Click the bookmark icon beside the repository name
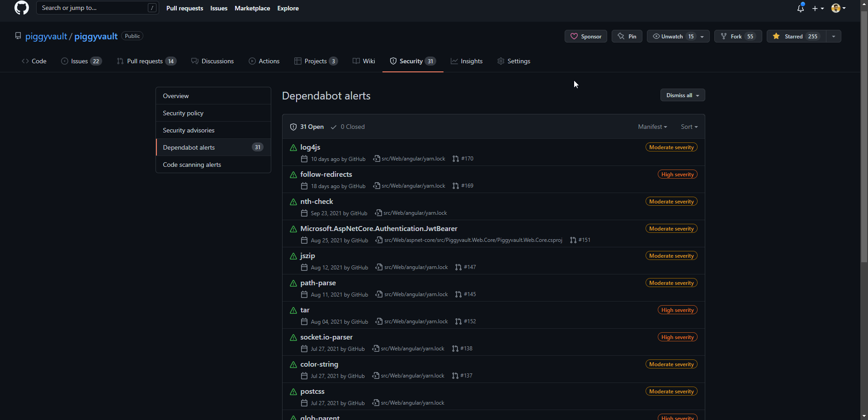Viewport: 868px width, 420px height. 18,36
